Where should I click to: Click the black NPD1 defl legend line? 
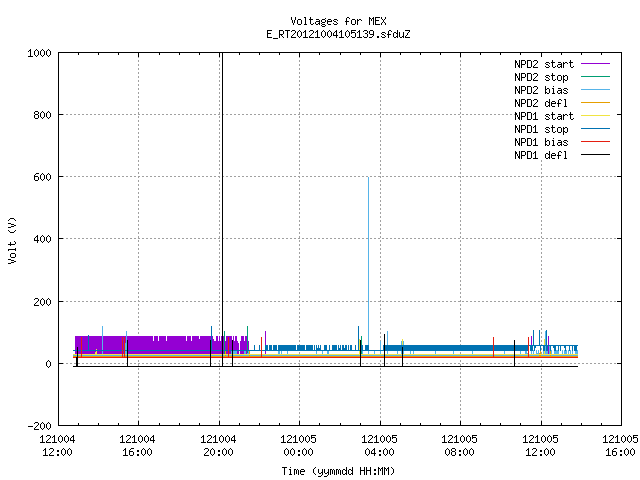[x=595, y=155]
